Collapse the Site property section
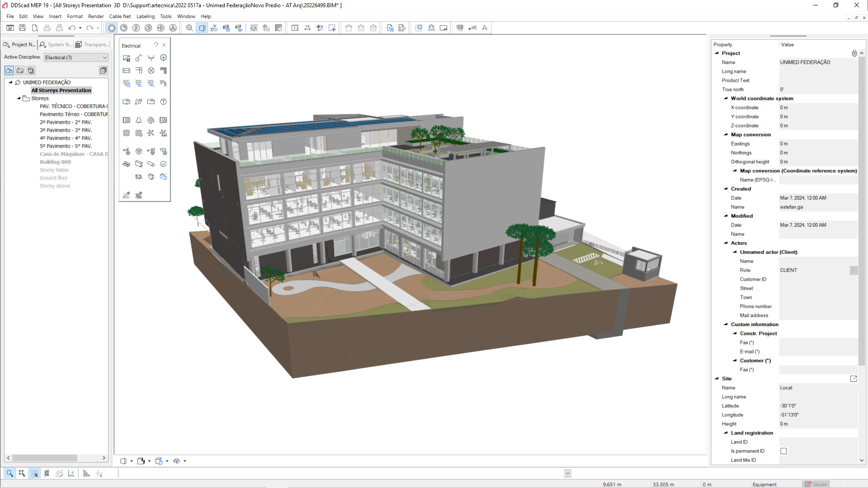Viewport: 868px width, 488px height. 717,378
